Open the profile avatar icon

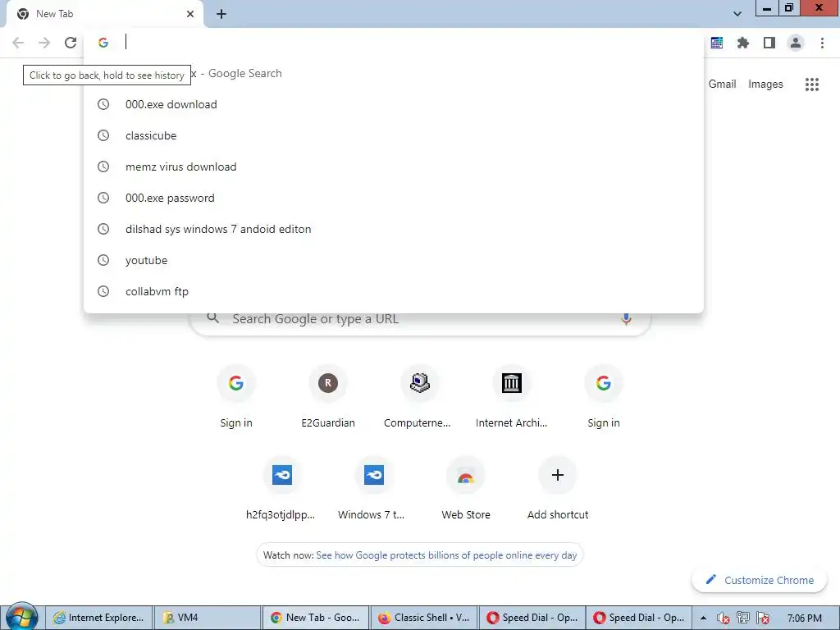[796, 43]
